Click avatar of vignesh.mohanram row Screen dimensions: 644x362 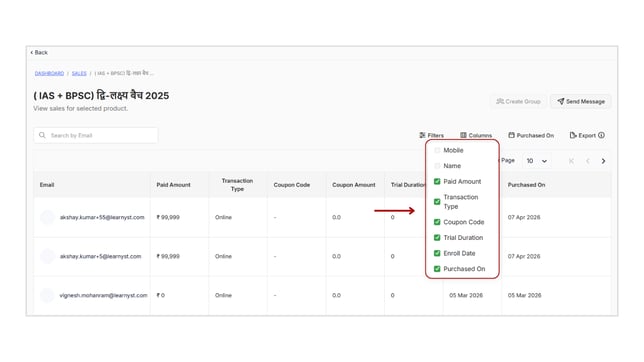(47, 295)
